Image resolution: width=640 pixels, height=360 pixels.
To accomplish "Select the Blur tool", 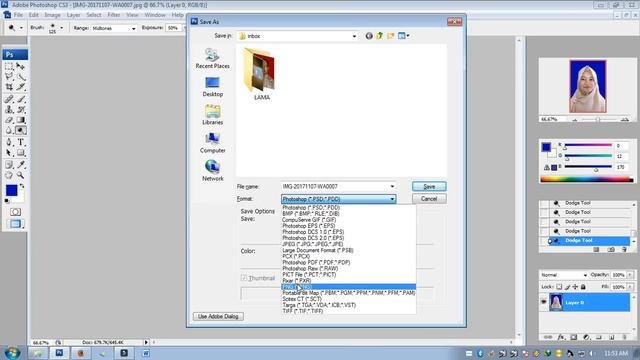I will coord(9,130).
